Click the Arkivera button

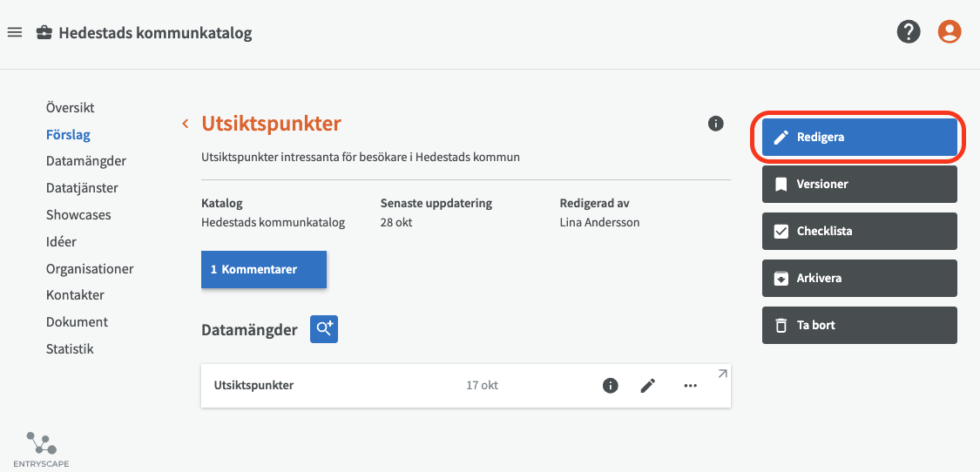pos(859,279)
